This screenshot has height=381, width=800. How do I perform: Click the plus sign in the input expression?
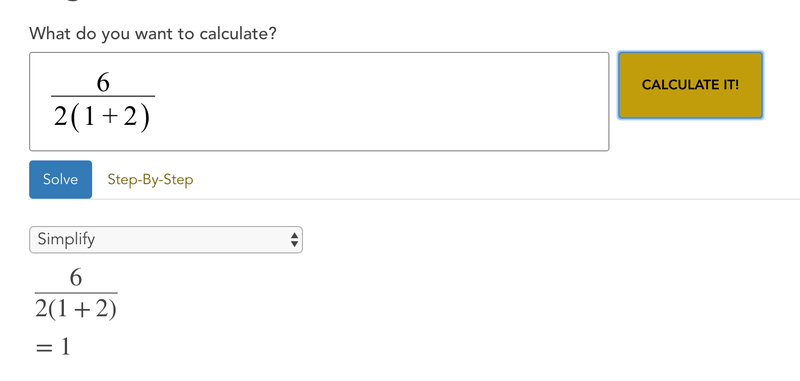109,118
